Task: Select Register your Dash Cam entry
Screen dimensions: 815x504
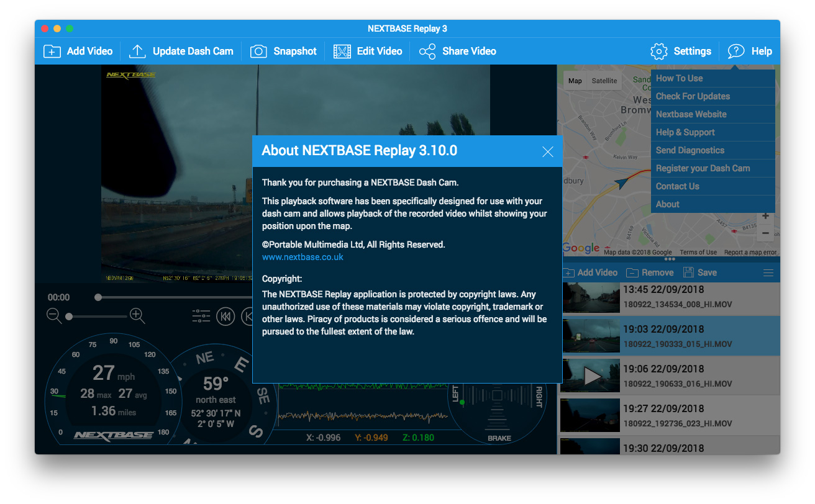Action: pos(713,168)
